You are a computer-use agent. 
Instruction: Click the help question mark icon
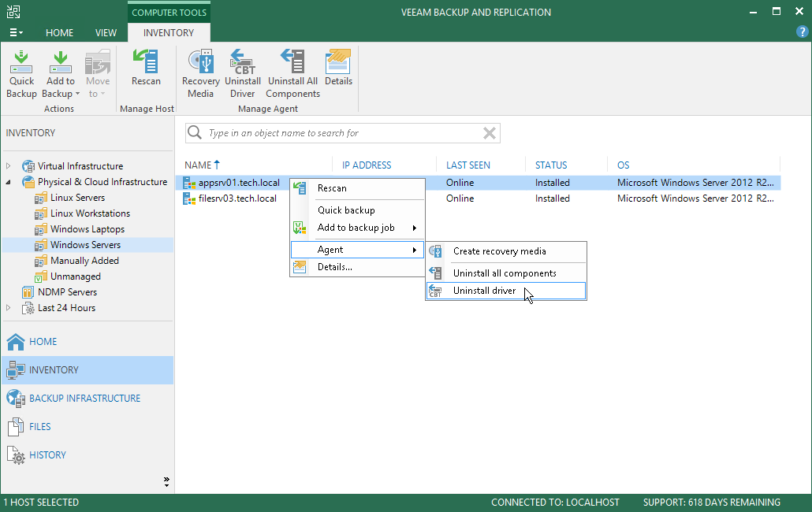(803, 32)
